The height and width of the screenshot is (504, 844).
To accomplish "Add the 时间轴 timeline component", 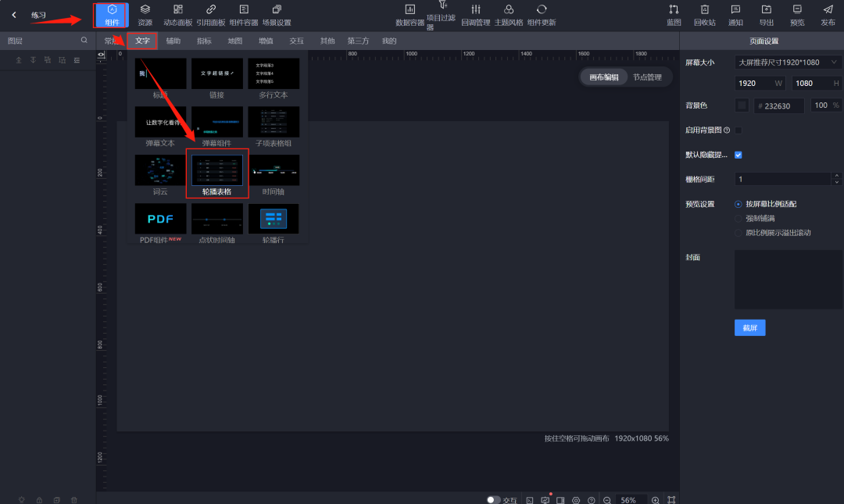I will [x=274, y=175].
